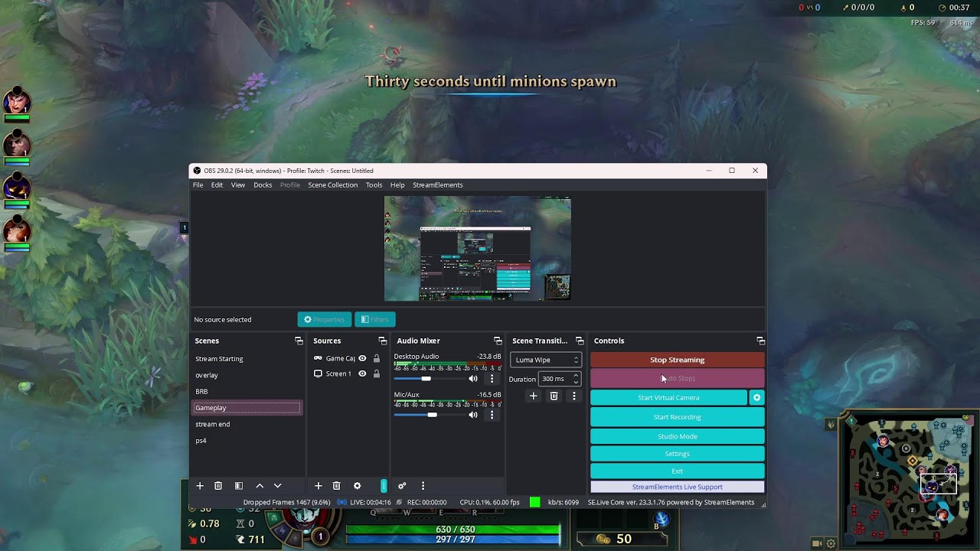Click Stop Streaming button

tap(678, 360)
